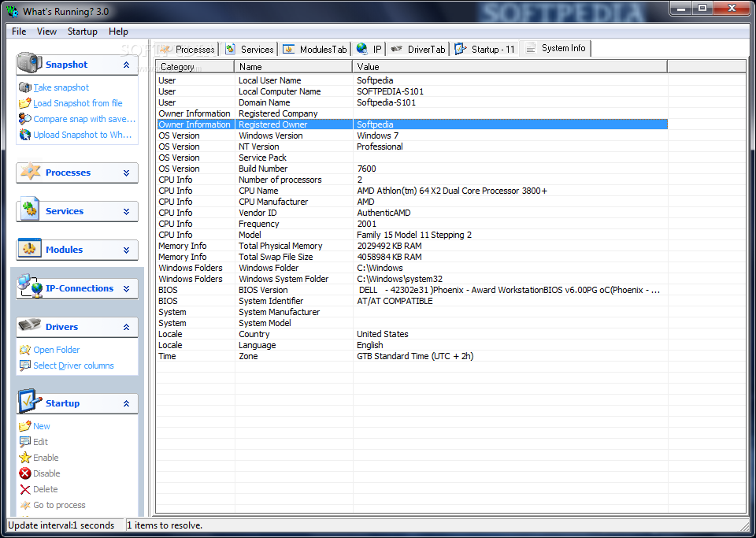Click the Services tab gear icon
Image resolution: width=756 pixels, height=538 pixels.
point(231,49)
